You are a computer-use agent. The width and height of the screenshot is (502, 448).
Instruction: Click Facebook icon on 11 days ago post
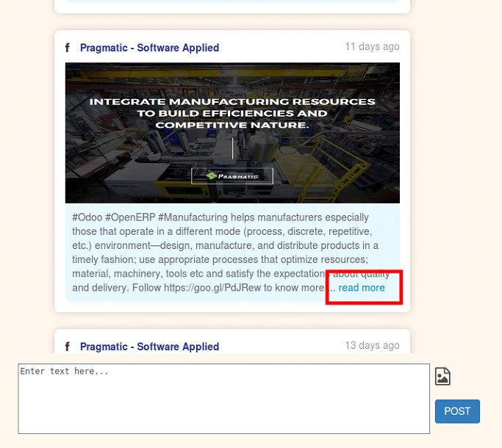click(67, 48)
